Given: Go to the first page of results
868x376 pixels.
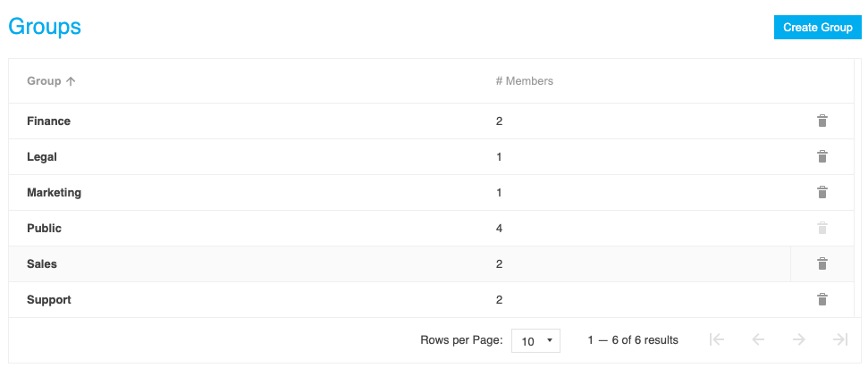Looking at the screenshot, I should click(716, 339).
